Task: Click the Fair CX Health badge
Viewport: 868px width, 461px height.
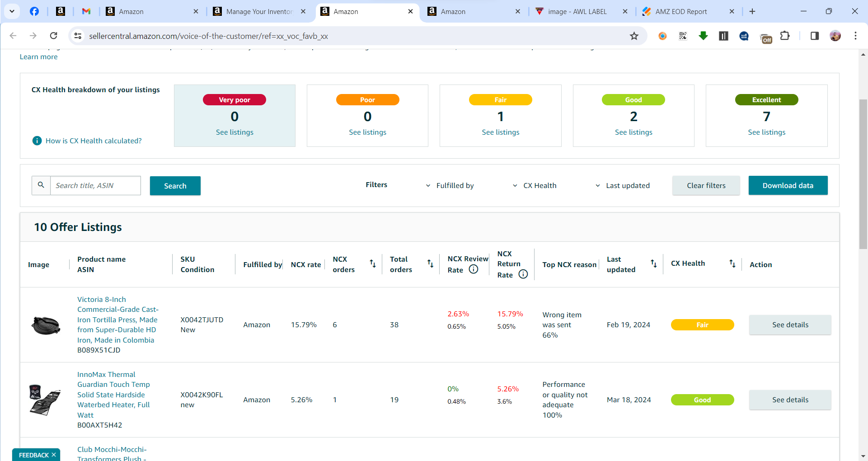Action: tap(702, 325)
